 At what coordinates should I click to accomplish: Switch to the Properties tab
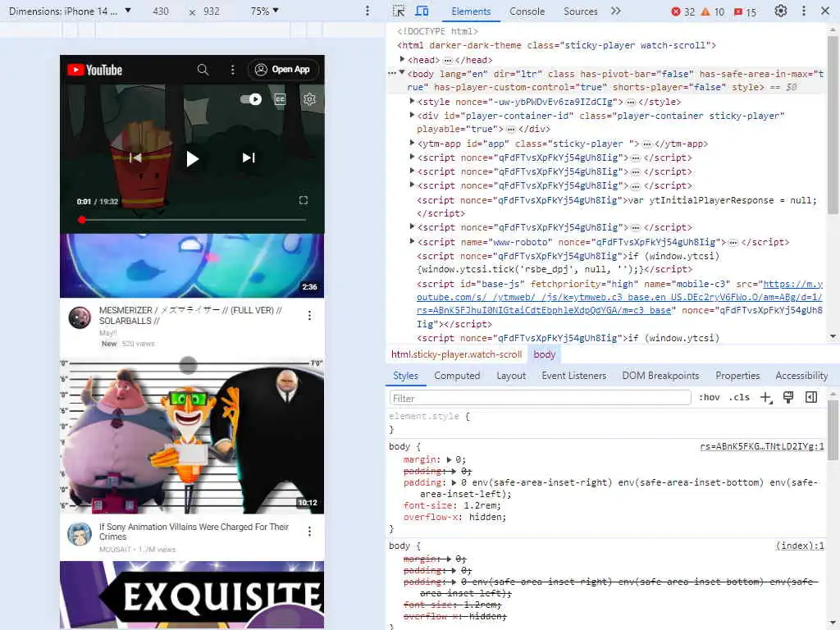pos(737,376)
